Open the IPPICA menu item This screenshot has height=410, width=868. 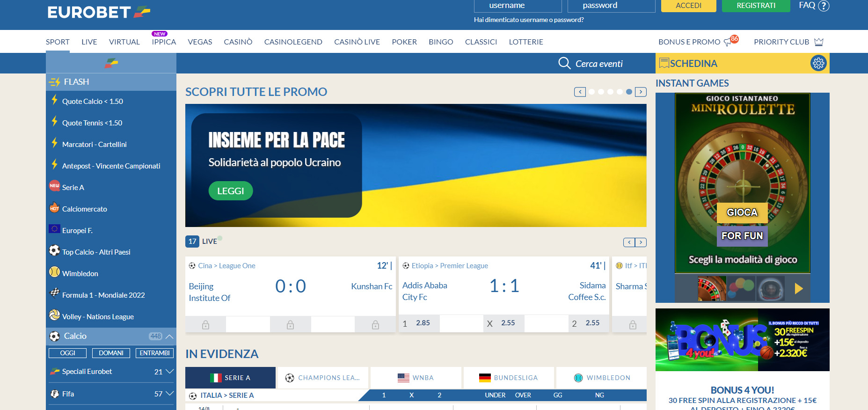pos(164,42)
